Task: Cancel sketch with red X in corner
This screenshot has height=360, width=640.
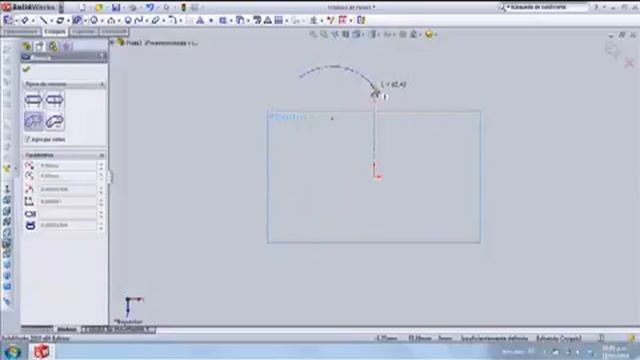Action: tap(629, 63)
